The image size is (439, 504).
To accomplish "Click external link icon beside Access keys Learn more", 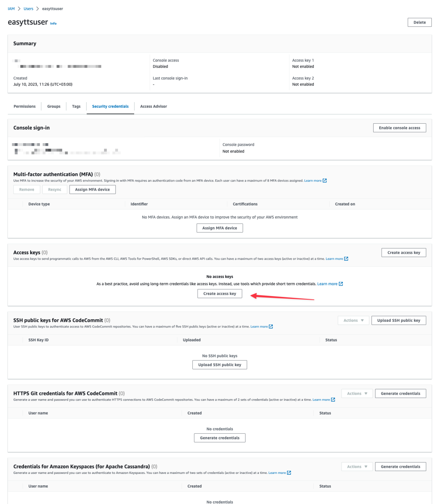I will click(x=346, y=259).
